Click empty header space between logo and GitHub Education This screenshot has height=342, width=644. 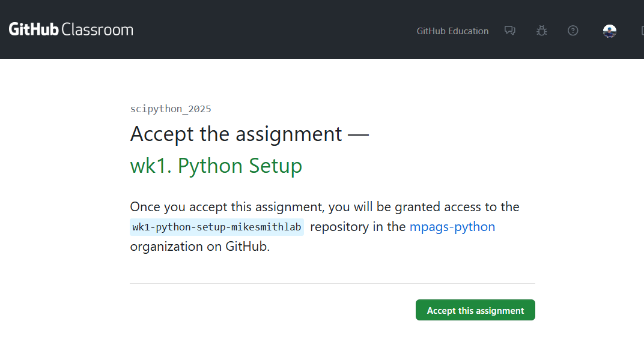275,29
